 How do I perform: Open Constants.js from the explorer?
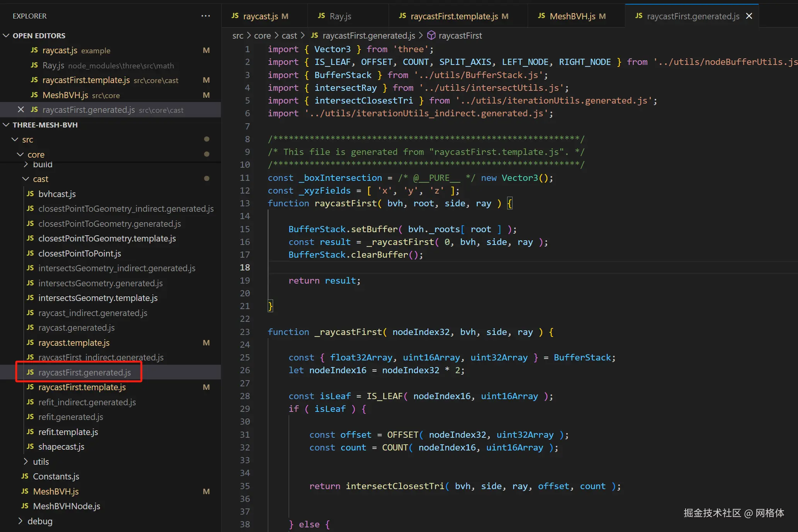click(56, 476)
